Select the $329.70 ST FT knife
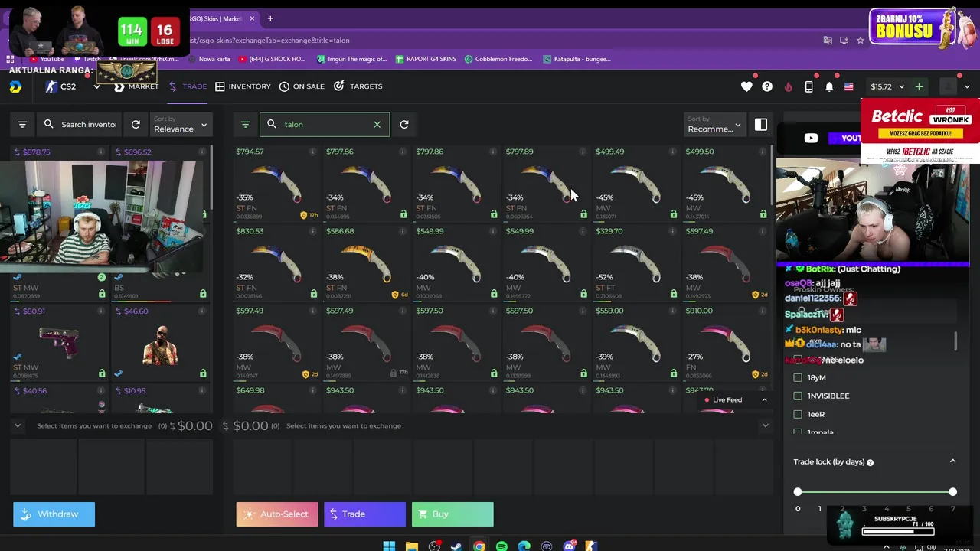This screenshot has width=980, height=551. point(636,264)
